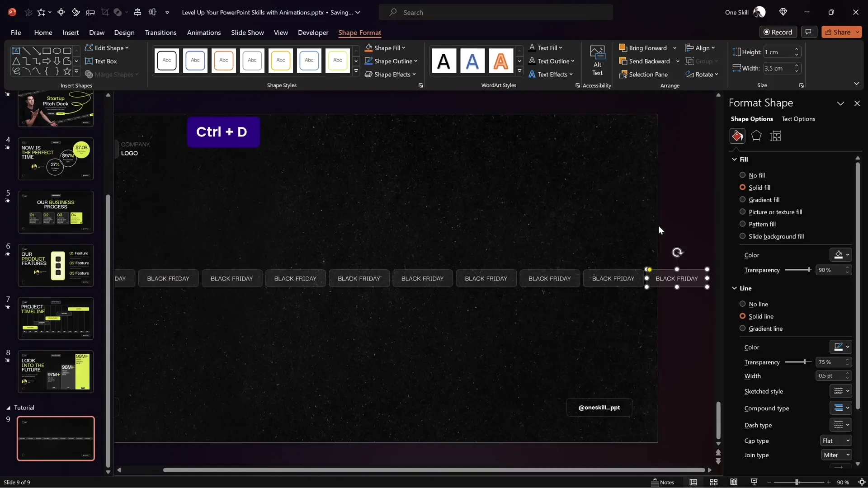This screenshot has height=488, width=868.
Task: Select the Solid line option
Action: [742, 316]
